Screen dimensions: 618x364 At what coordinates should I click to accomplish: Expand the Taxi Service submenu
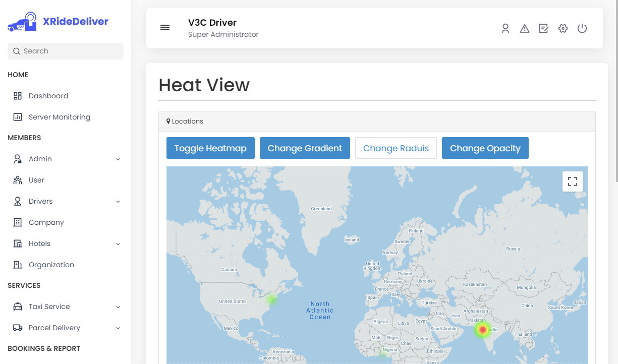(x=118, y=307)
